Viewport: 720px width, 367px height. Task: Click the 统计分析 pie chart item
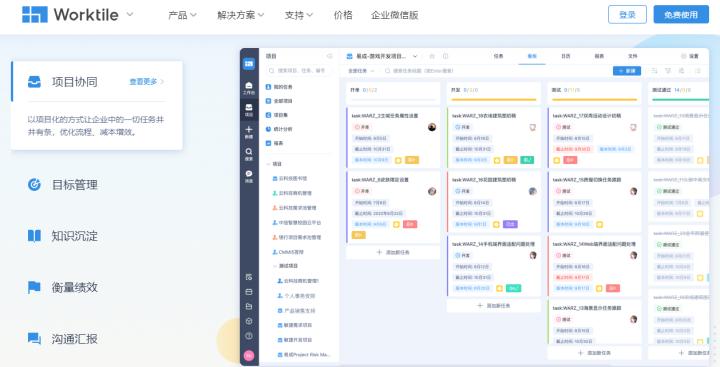(279, 129)
